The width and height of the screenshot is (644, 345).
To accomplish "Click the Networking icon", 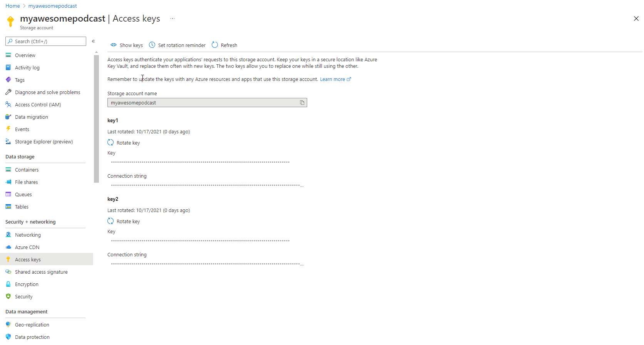I will pyautogui.click(x=8, y=235).
